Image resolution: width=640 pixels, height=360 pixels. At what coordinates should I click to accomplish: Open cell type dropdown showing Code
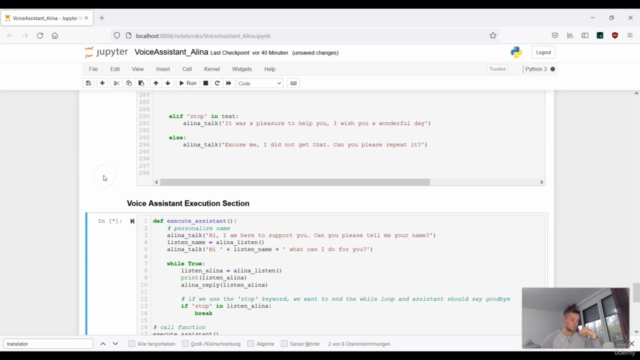click(260, 83)
